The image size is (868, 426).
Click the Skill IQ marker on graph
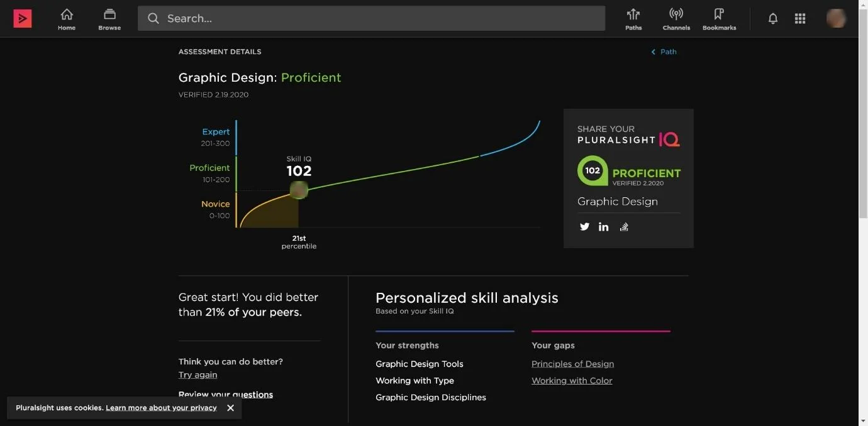[299, 190]
